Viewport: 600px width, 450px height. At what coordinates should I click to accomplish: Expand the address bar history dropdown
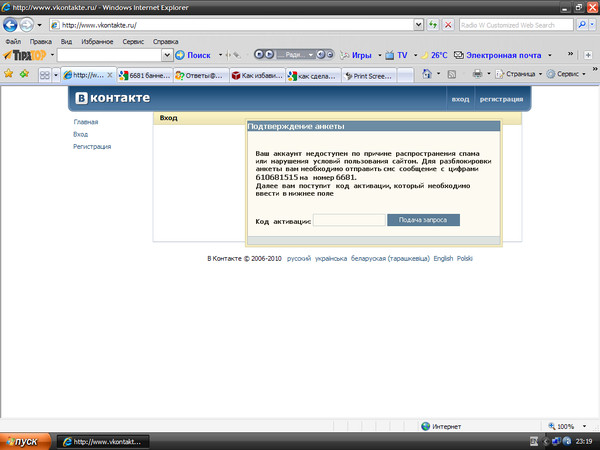tap(418, 25)
